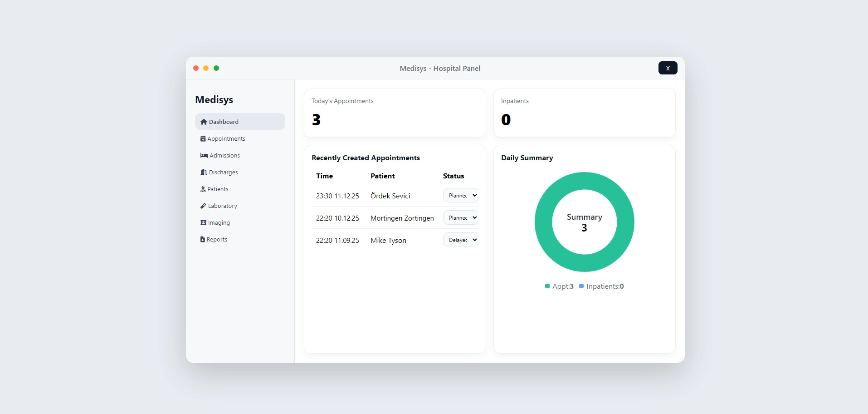Click the Patients person icon

tap(203, 189)
